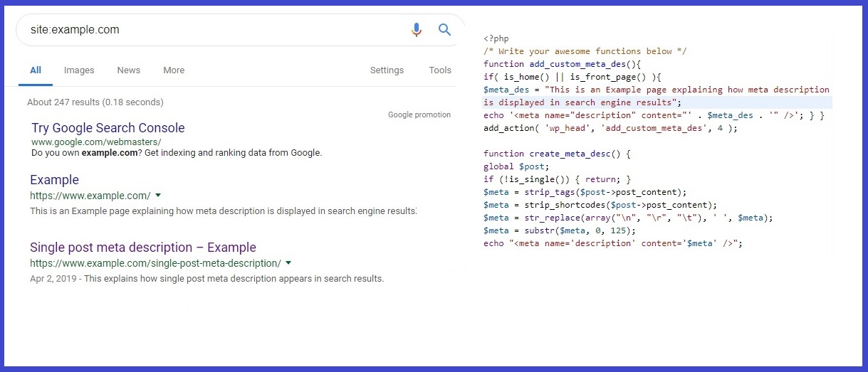Click the Do you own example.com snippet

177,152
